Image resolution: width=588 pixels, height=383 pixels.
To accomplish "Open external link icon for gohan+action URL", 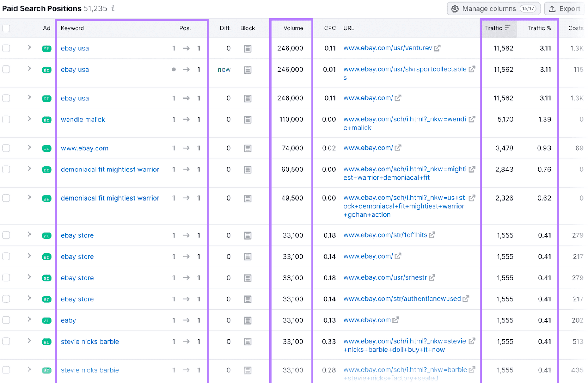I will click(472, 198).
